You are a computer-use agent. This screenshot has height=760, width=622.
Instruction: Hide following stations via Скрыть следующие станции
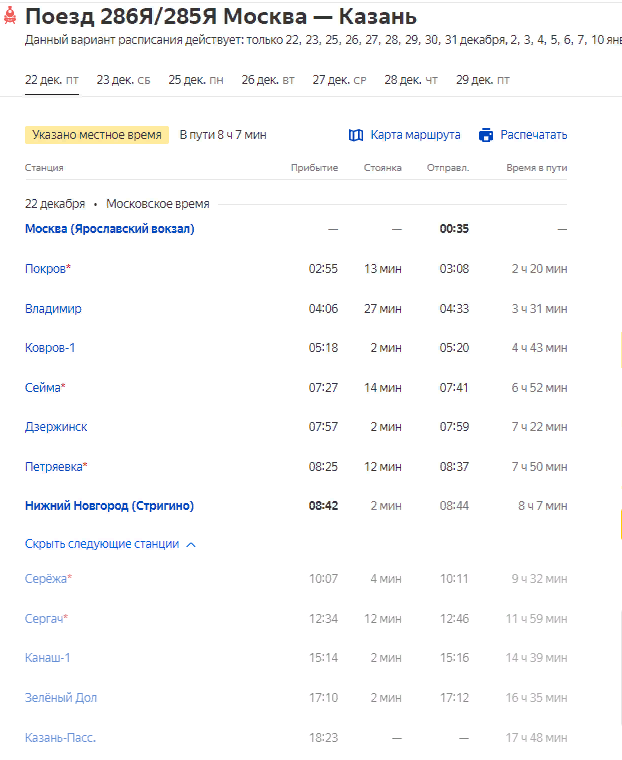click(102, 544)
